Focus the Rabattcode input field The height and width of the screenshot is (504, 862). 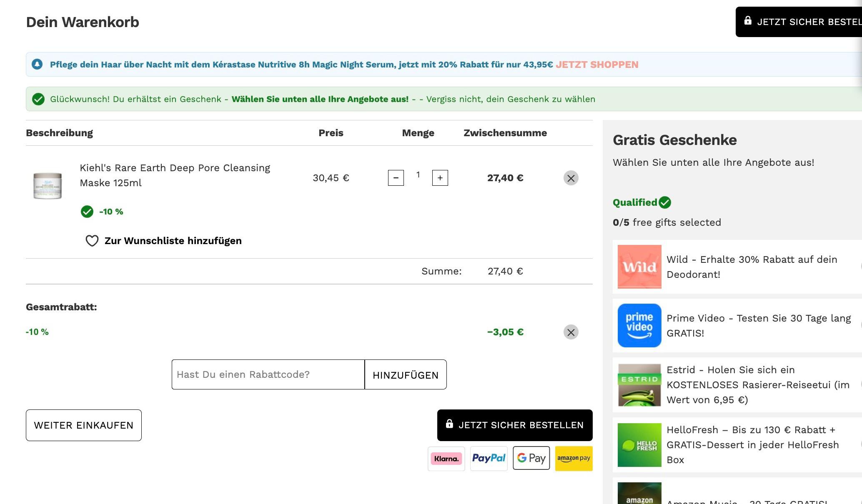pos(268,374)
